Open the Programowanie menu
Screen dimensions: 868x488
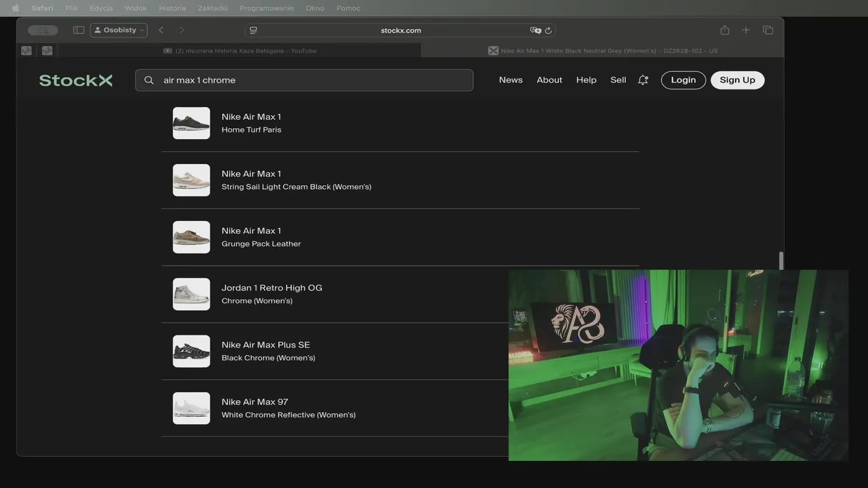(267, 8)
